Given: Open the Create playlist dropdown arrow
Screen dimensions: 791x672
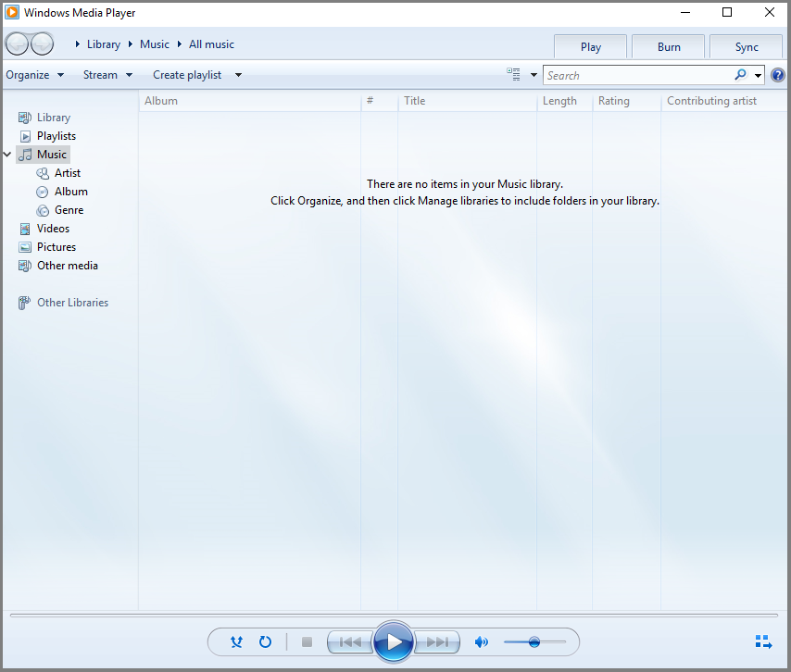Looking at the screenshot, I should 238,75.
